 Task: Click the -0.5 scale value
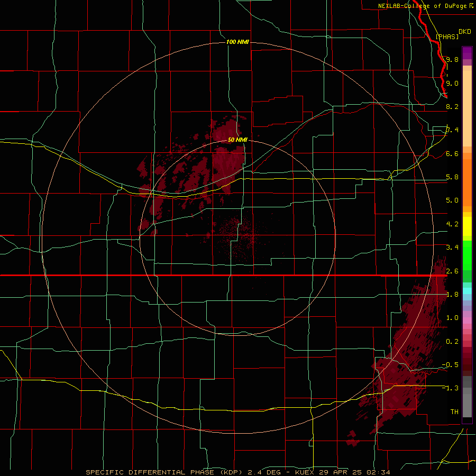[x=450, y=364]
